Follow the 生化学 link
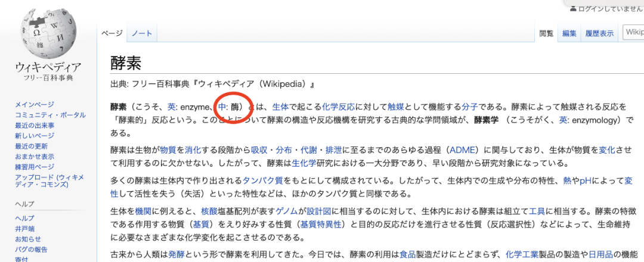 (304, 163)
